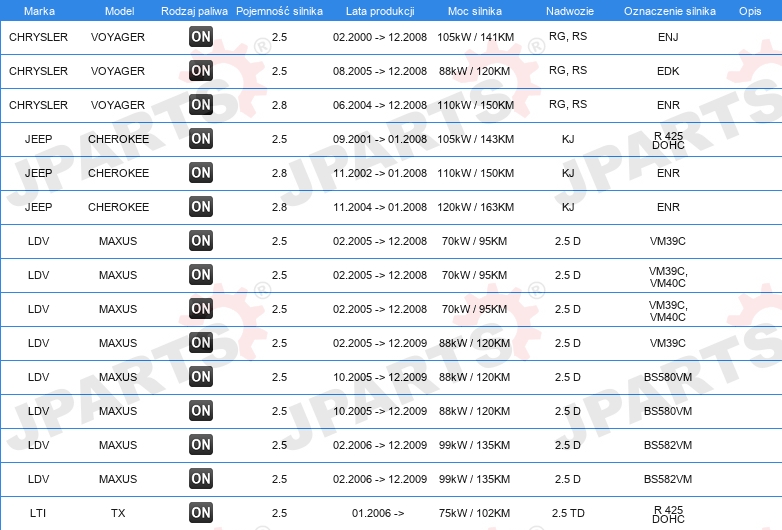Click the 08.2005 -> 12.2008 production years cell
782x530 pixels.
click(380, 71)
